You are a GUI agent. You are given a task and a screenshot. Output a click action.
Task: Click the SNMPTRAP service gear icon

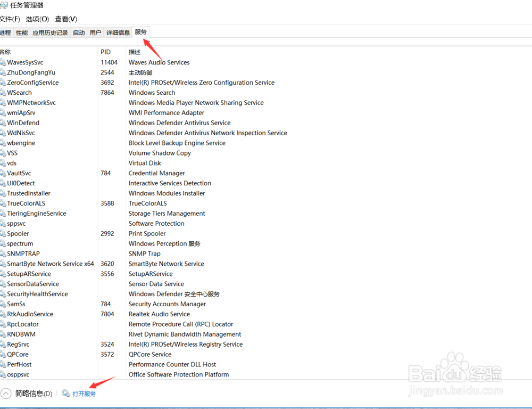pos(3,253)
